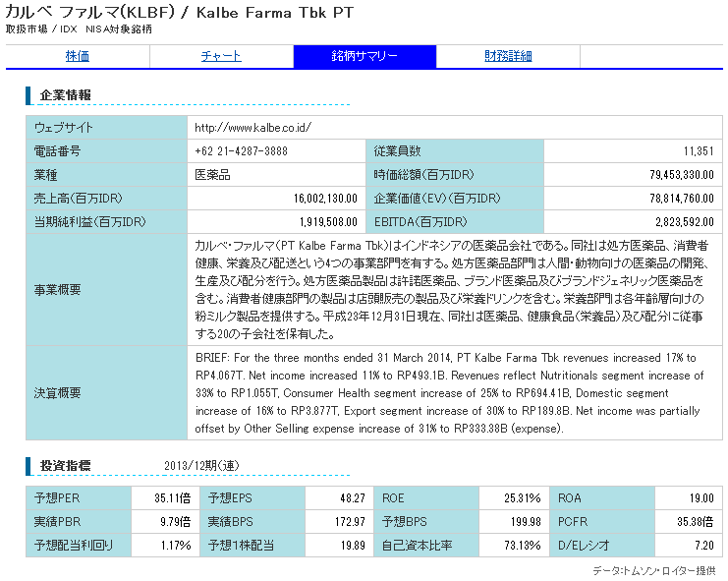This screenshot has height=581, width=728.
Task: Click the PCFR value 35.38倍
Action: click(x=695, y=522)
